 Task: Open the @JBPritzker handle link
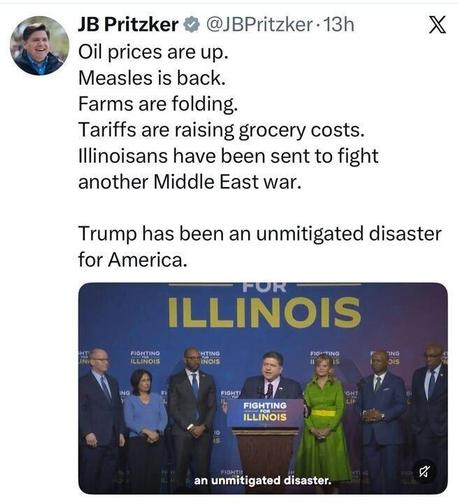click(x=260, y=25)
